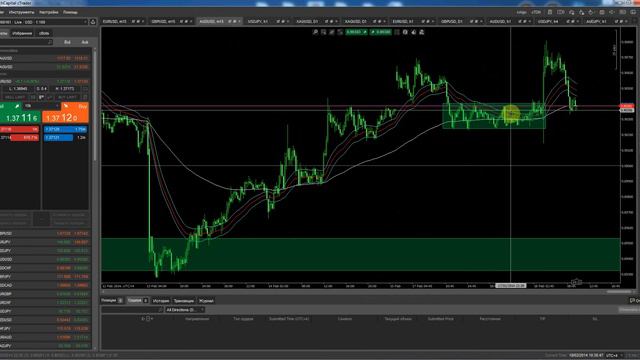
Task: Click the link left of cTDN
Action: click(522, 12)
